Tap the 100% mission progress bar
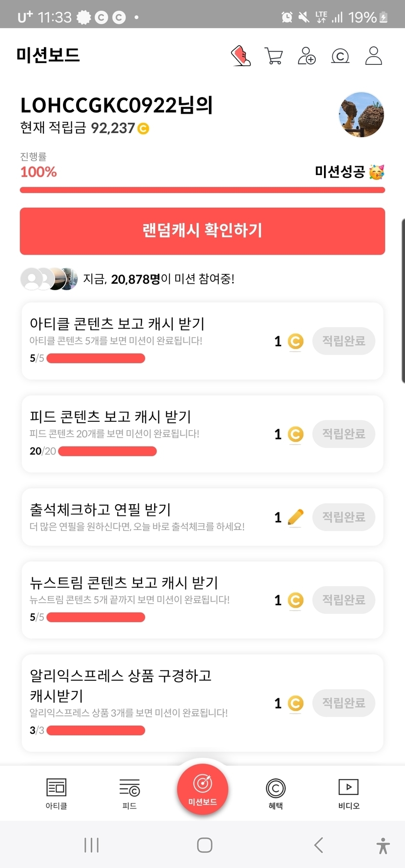405x868 pixels. click(202, 190)
